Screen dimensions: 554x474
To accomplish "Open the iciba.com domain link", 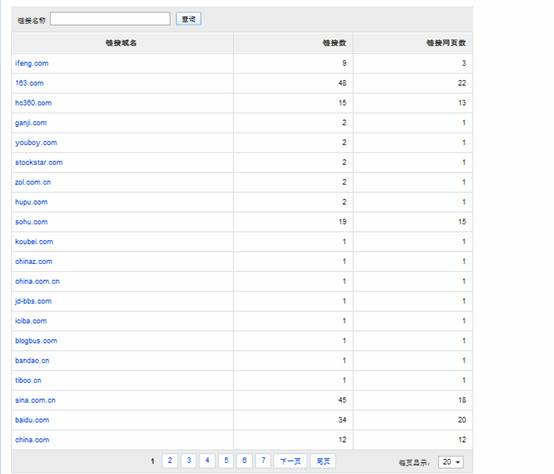I will [31, 321].
